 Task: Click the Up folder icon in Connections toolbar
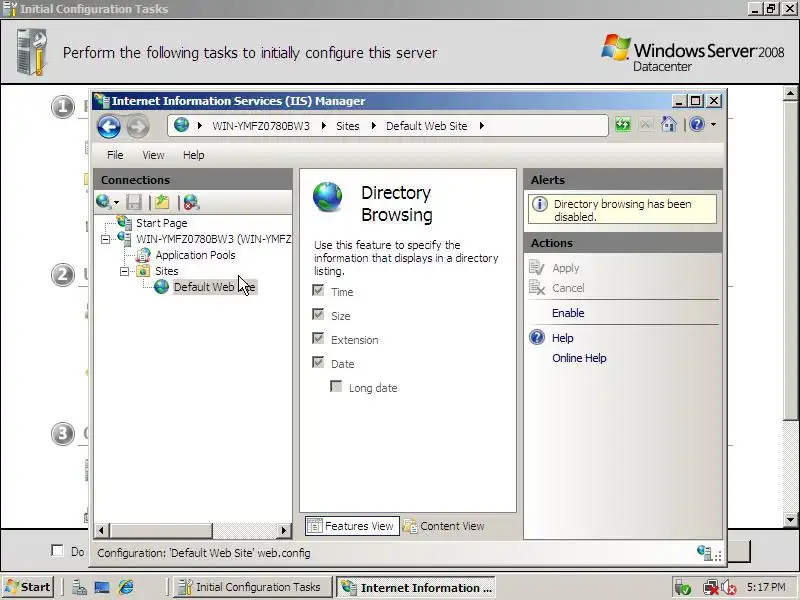tap(162, 202)
